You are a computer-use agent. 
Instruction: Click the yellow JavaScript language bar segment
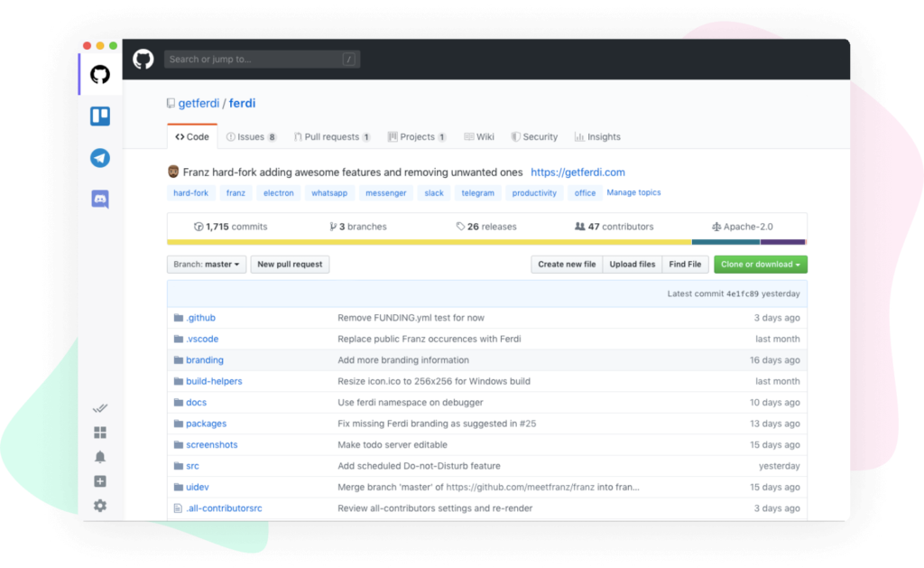(x=429, y=242)
